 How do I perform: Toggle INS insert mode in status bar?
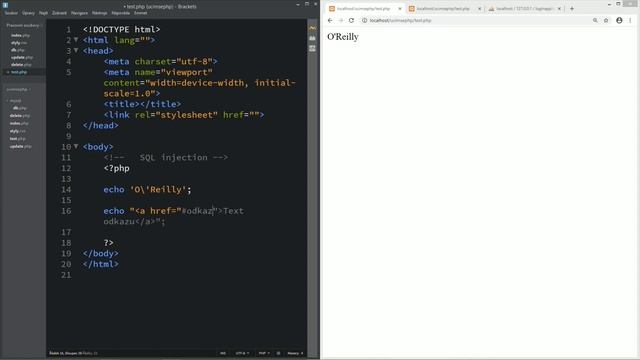[x=223, y=353]
